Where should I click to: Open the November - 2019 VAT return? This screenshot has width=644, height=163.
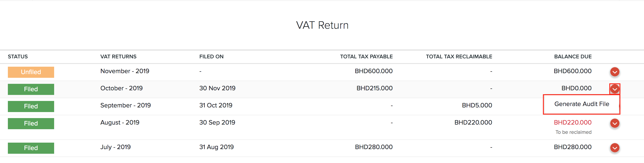click(x=125, y=71)
